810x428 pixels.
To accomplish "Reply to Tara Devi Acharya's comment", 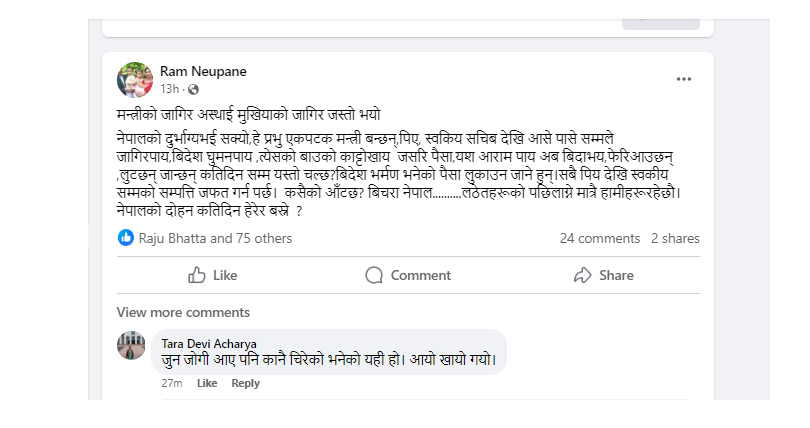I will coord(245,383).
